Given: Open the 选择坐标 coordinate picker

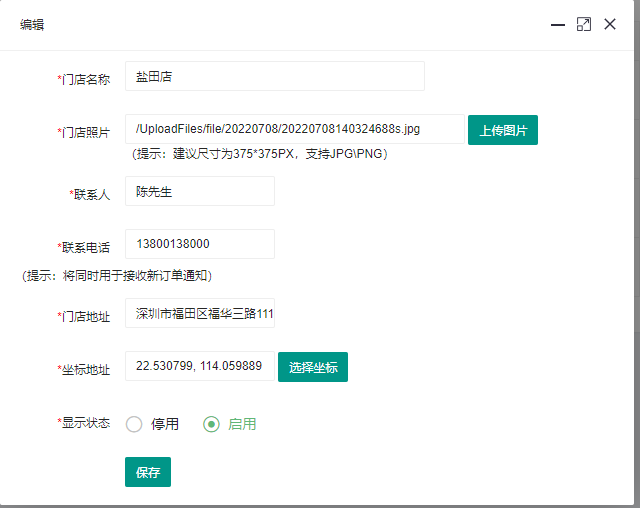Looking at the screenshot, I should tap(313, 367).
